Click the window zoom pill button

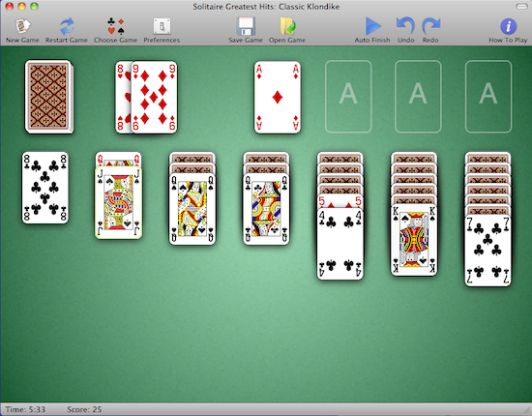tap(520, 7)
